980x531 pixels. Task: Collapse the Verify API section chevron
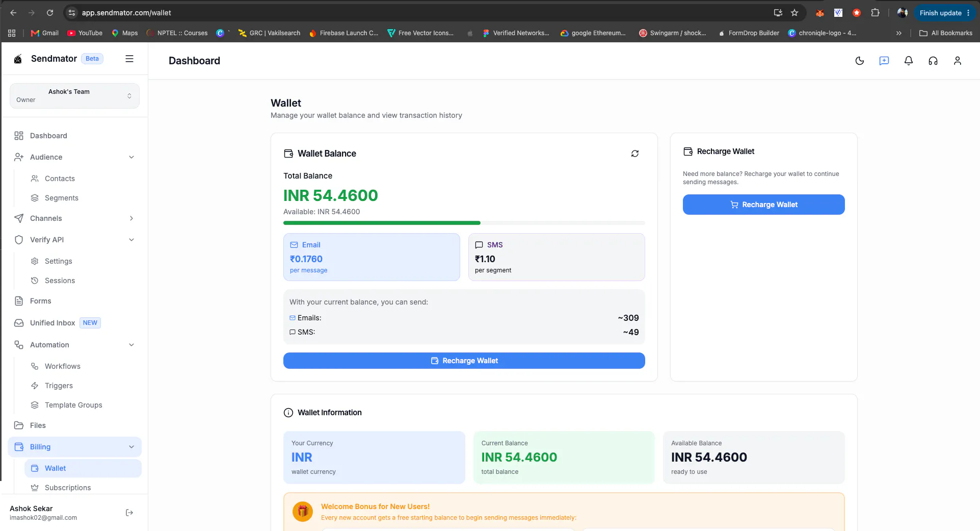tap(131, 240)
